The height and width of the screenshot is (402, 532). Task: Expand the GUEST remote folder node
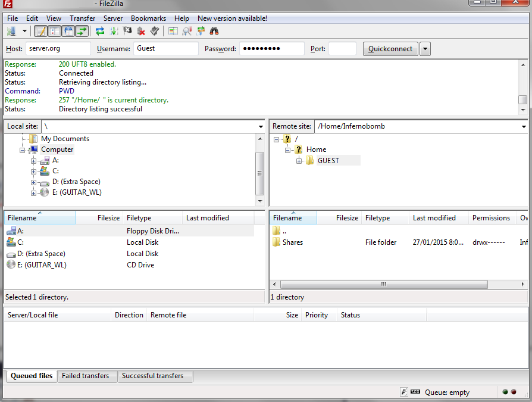tap(299, 161)
